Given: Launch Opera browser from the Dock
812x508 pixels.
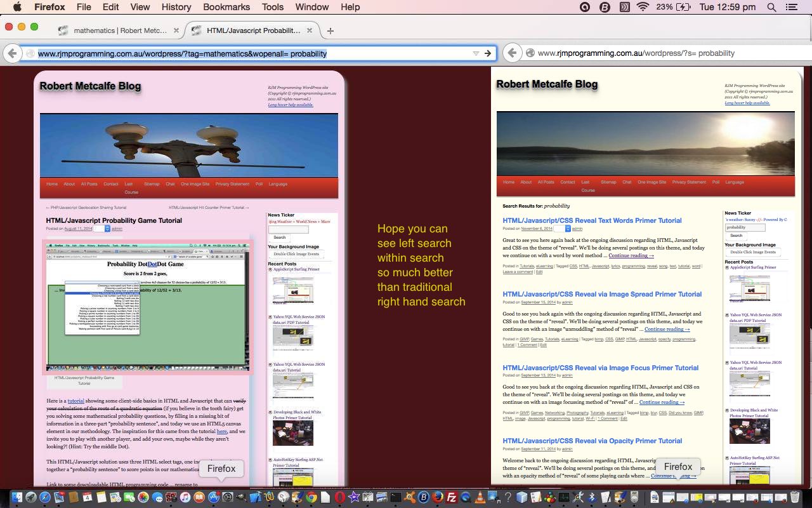Looking at the screenshot, I should [x=339, y=497].
